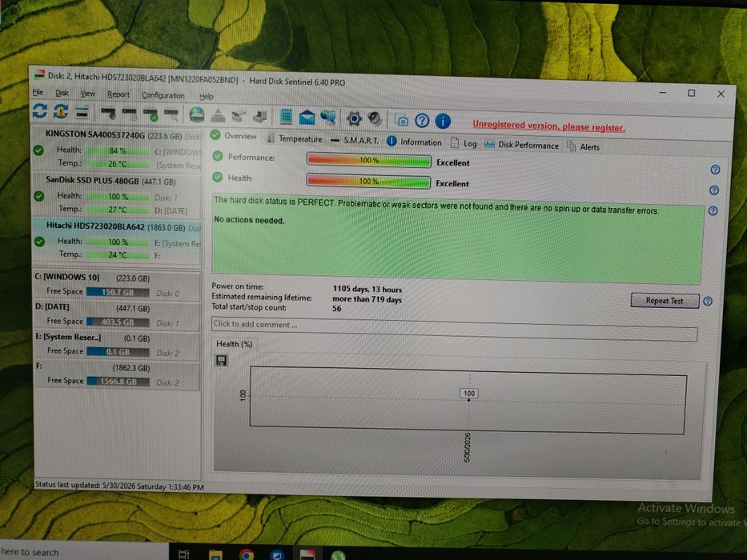Select the E: [System Reser..] partition
The height and width of the screenshot is (560, 747).
click(117, 345)
